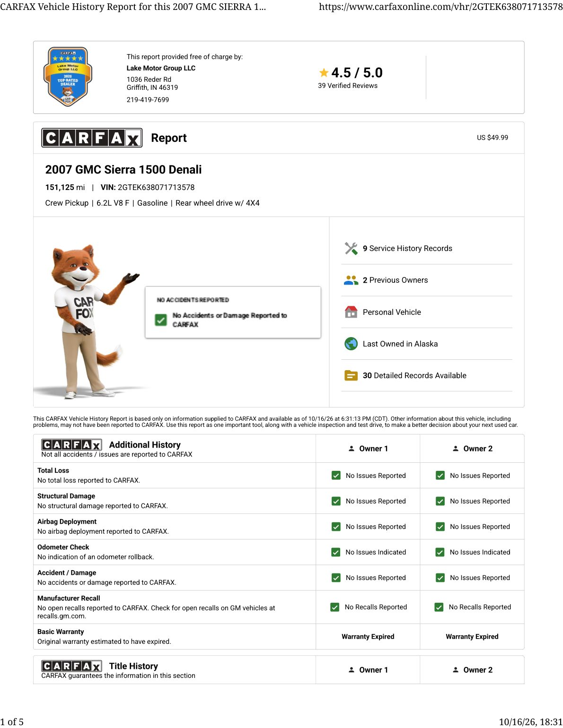Click the Odometer Check row heading
This screenshot has height=728, width=563.
pos(63,547)
